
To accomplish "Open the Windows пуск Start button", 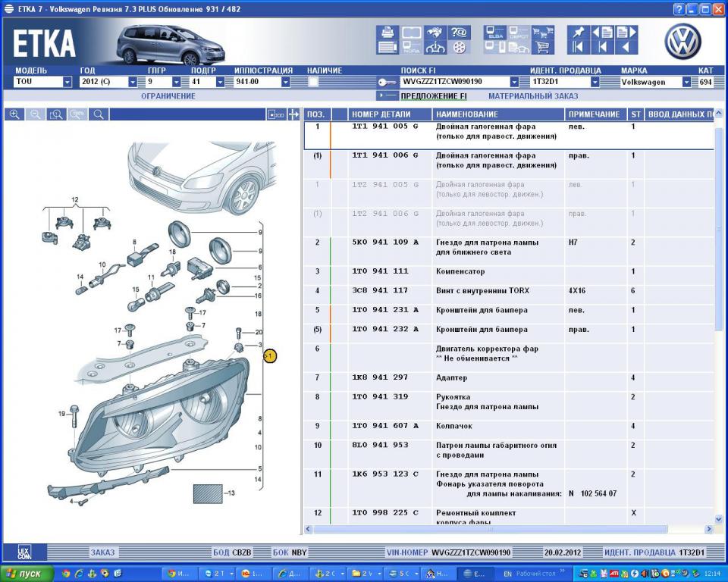I will tap(26, 574).
